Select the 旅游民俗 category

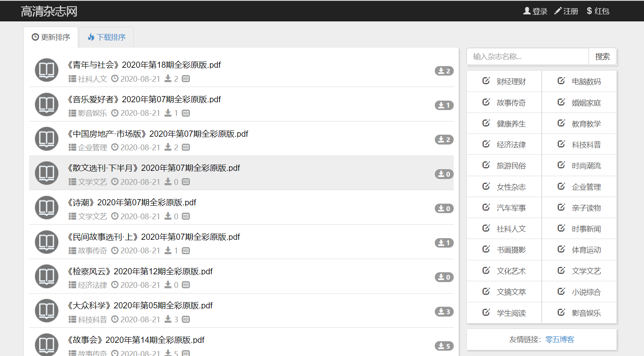[x=511, y=166]
